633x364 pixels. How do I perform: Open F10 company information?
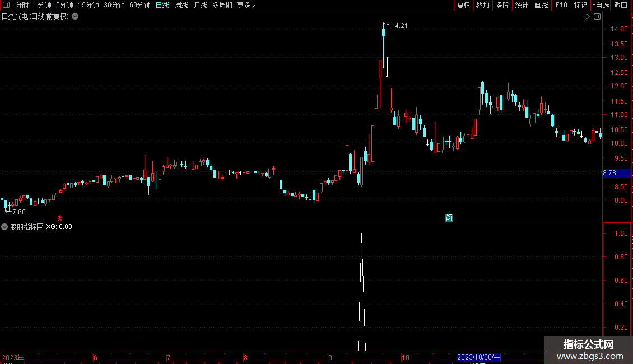561,5
